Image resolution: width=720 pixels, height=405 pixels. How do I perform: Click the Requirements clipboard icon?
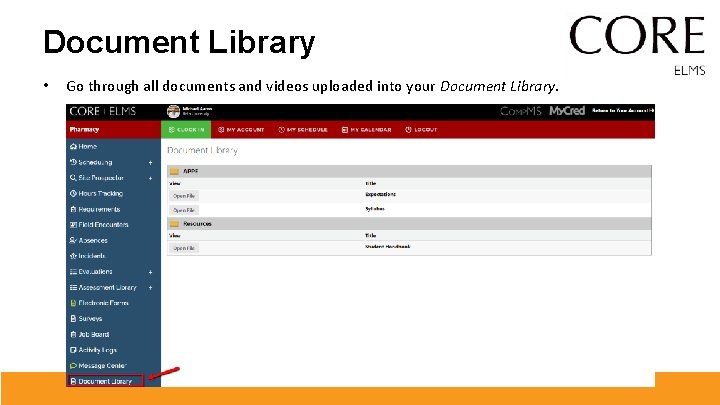tap(73, 209)
